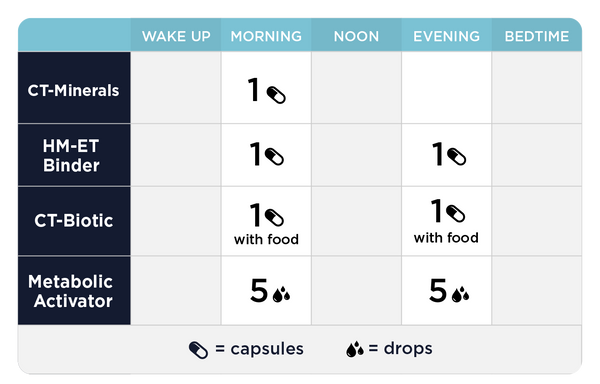Click the HM-ET Binder row label

point(71,156)
